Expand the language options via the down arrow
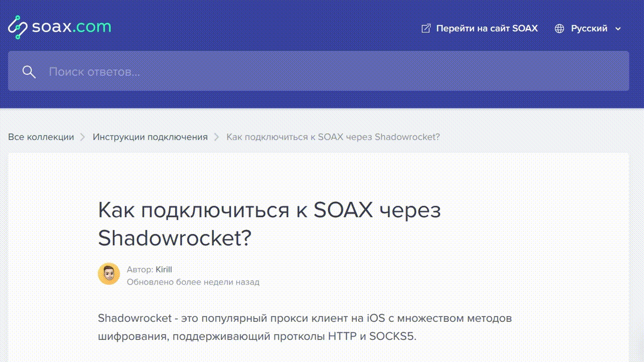 617,29
